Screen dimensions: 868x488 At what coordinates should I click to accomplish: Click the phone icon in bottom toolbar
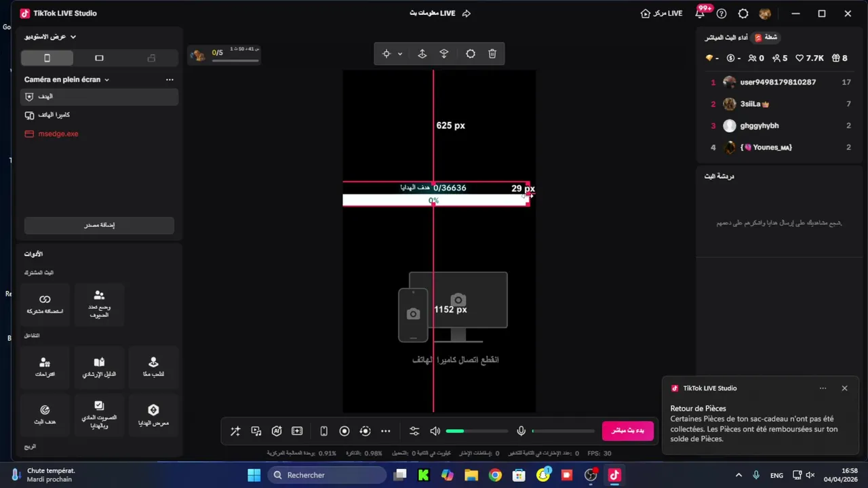coord(324,431)
